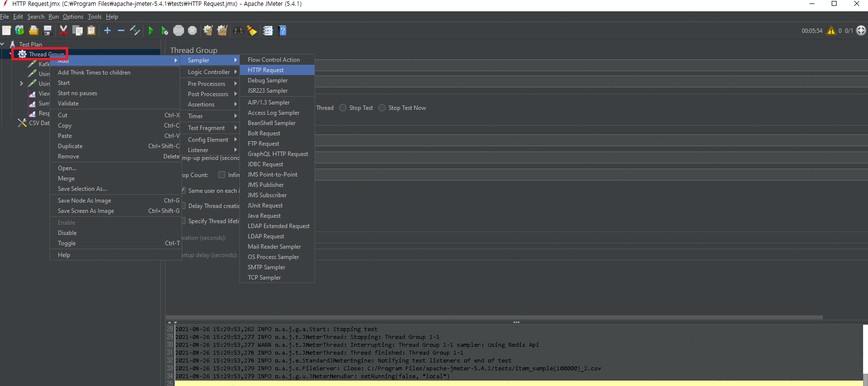Screen dimensions: 868x386
Task: Click the Search binoculars icon
Action: 238,30
